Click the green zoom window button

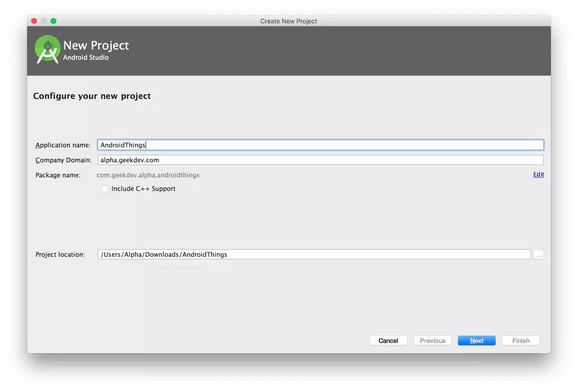tap(53, 21)
